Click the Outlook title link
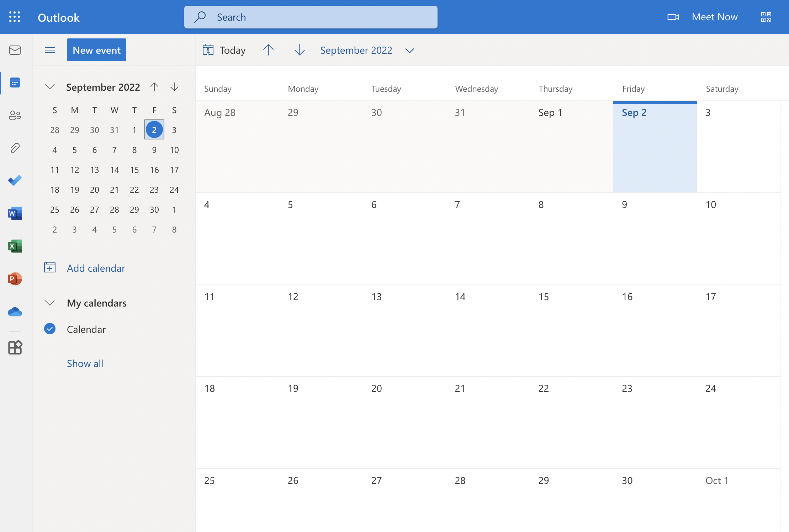 click(59, 17)
